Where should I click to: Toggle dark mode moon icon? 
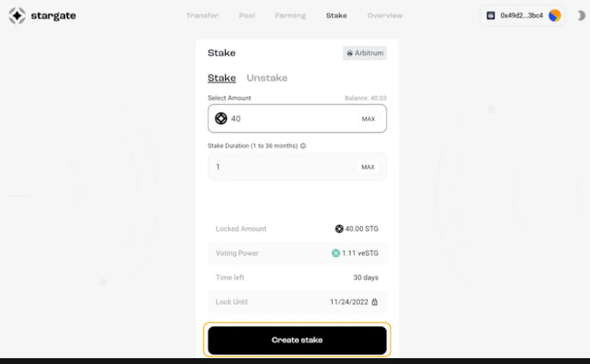point(581,15)
